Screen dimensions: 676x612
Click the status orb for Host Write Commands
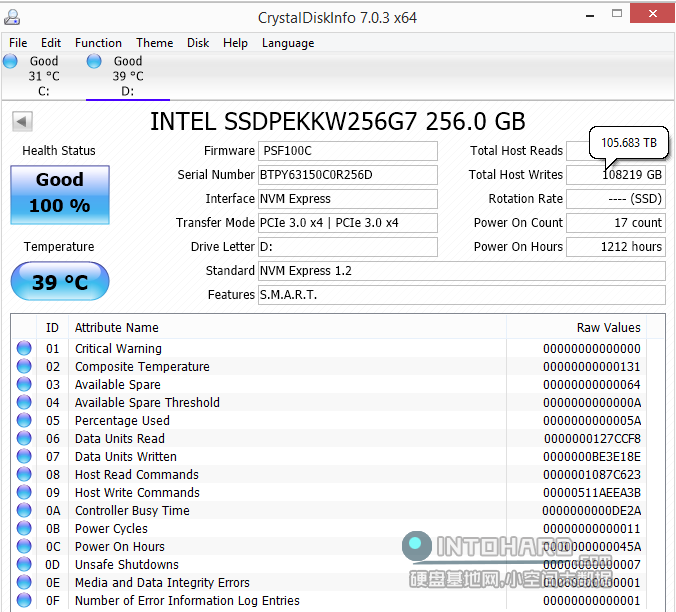click(x=24, y=492)
